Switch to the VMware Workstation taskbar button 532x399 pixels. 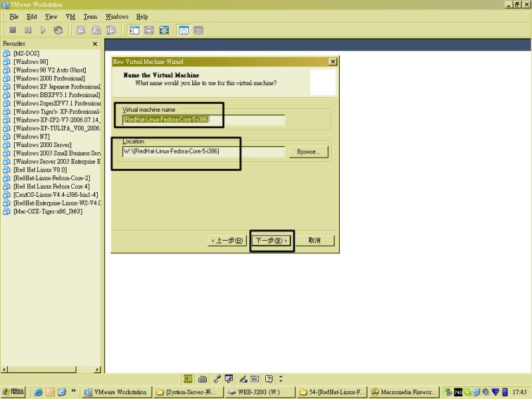click(116, 392)
